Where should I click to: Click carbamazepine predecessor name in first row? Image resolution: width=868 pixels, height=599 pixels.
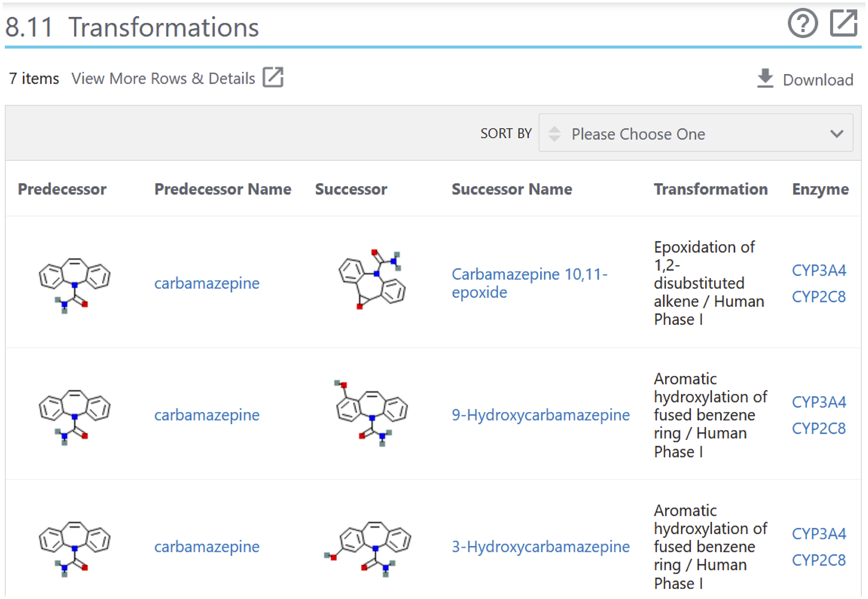pos(206,283)
